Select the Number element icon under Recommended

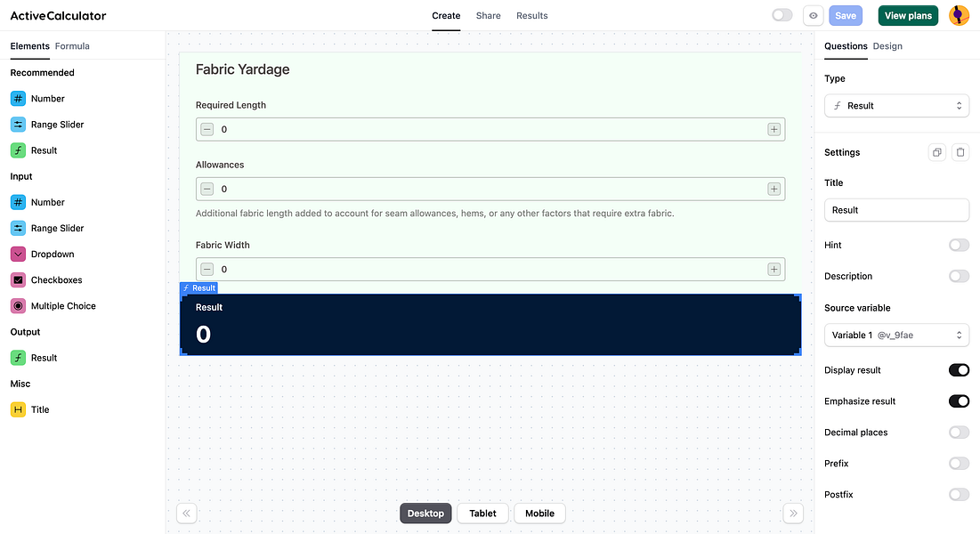click(x=18, y=98)
